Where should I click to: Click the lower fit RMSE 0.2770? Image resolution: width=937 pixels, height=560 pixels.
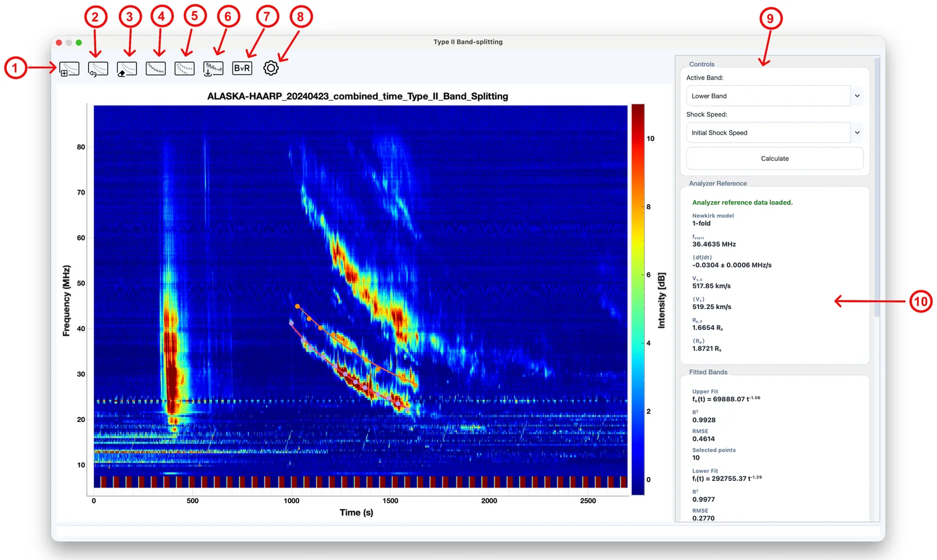[703, 518]
